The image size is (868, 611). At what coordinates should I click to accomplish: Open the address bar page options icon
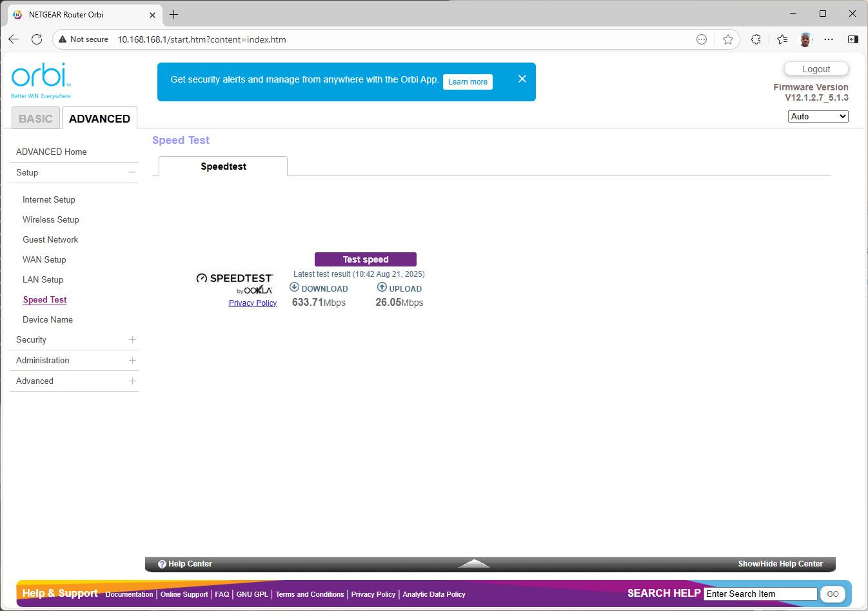click(702, 39)
